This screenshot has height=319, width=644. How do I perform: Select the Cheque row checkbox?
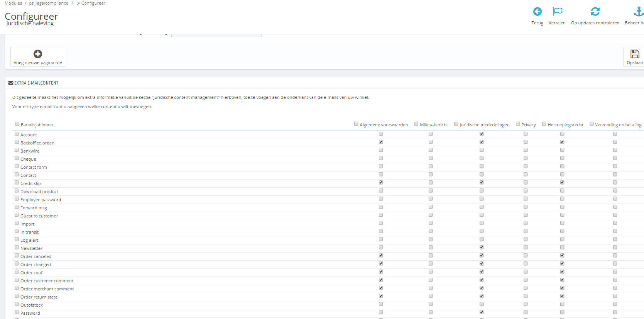(17, 158)
